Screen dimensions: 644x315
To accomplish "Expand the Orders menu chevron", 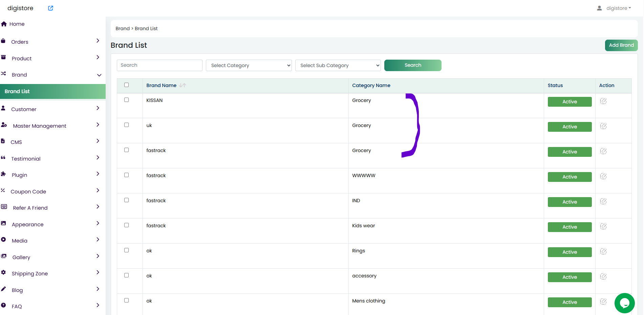I will (98, 41).
